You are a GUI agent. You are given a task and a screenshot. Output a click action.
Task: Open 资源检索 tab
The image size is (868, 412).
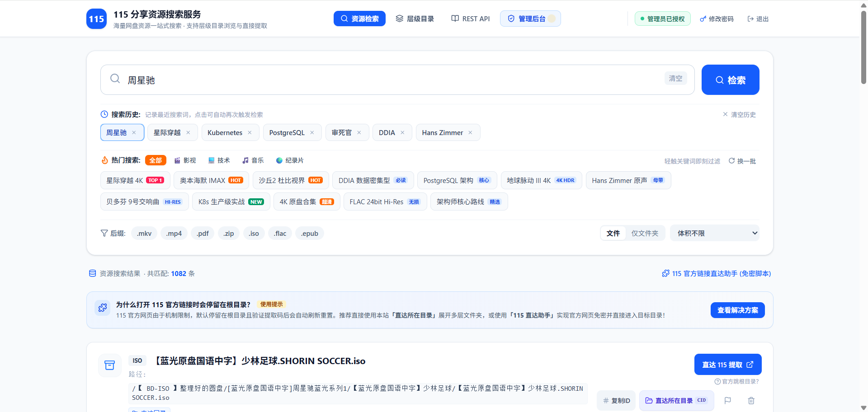(359, 19)
